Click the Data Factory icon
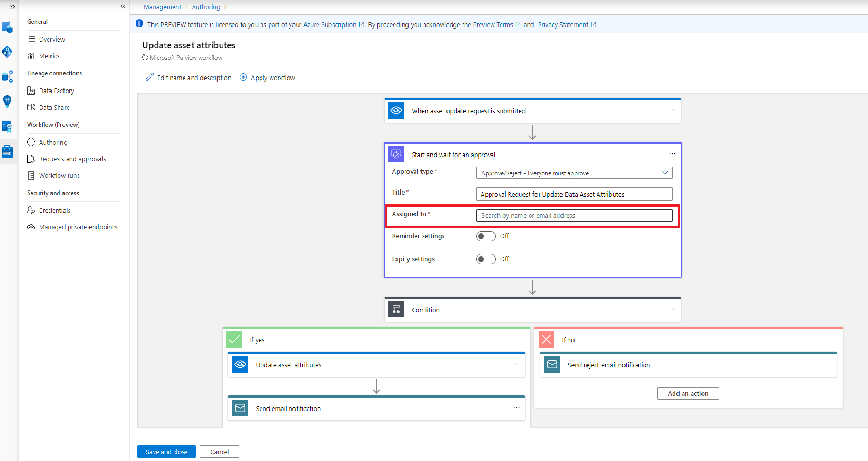 [31, 91]
